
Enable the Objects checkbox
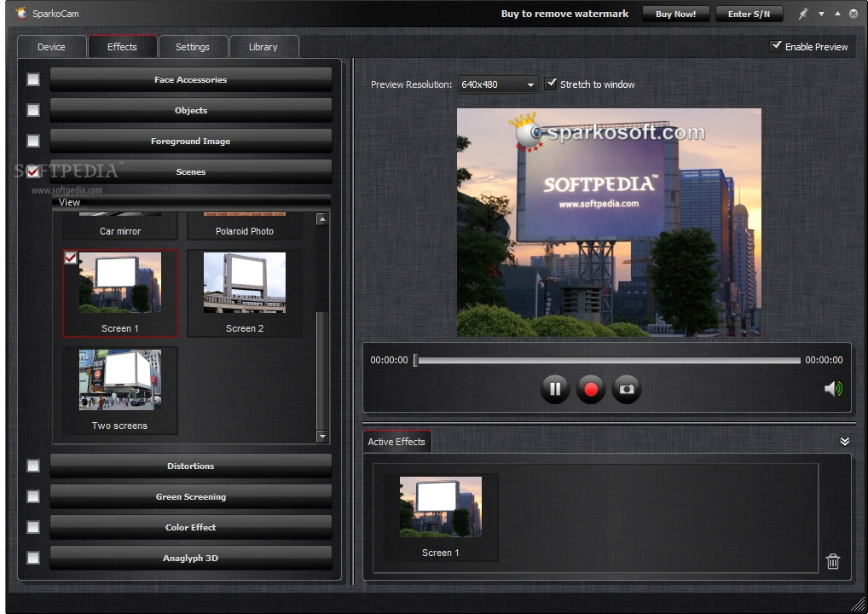click(x=33, y=110)
